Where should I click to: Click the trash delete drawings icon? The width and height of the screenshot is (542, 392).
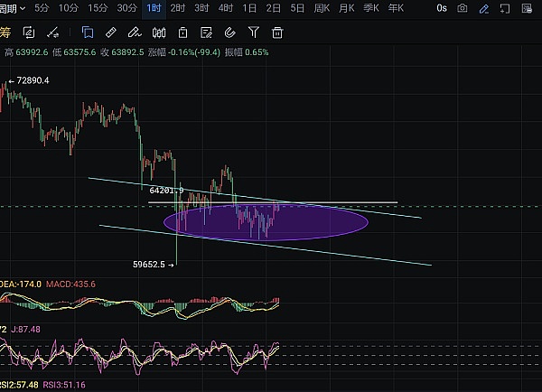[x=277, y=32]
